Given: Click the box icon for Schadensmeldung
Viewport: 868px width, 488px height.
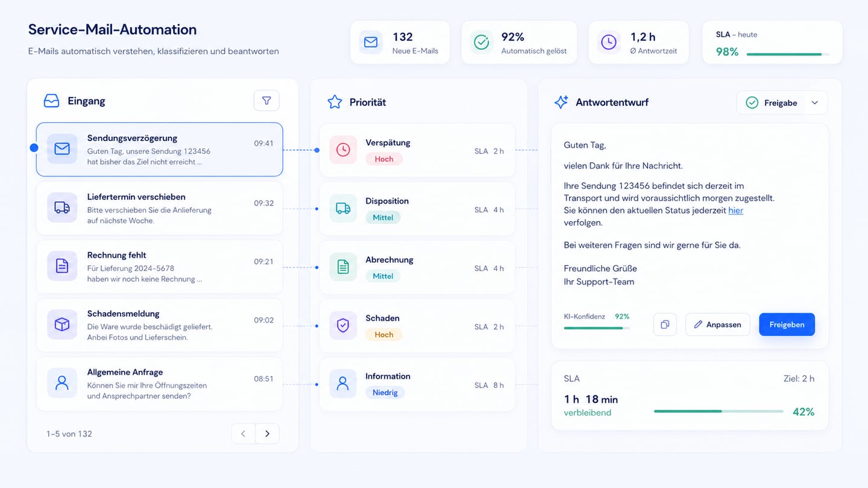Looking at the screenshot, I should [x=62, y=324].
